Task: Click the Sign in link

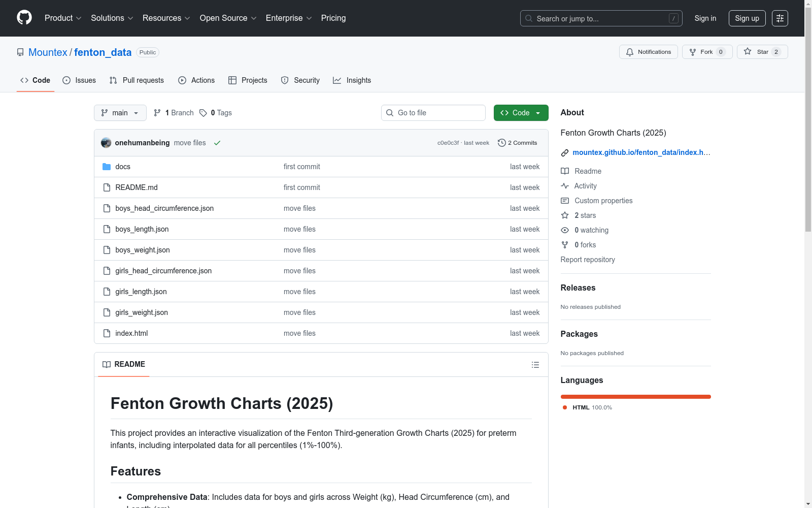Action: pyautogui.click(x=705, y=18)
